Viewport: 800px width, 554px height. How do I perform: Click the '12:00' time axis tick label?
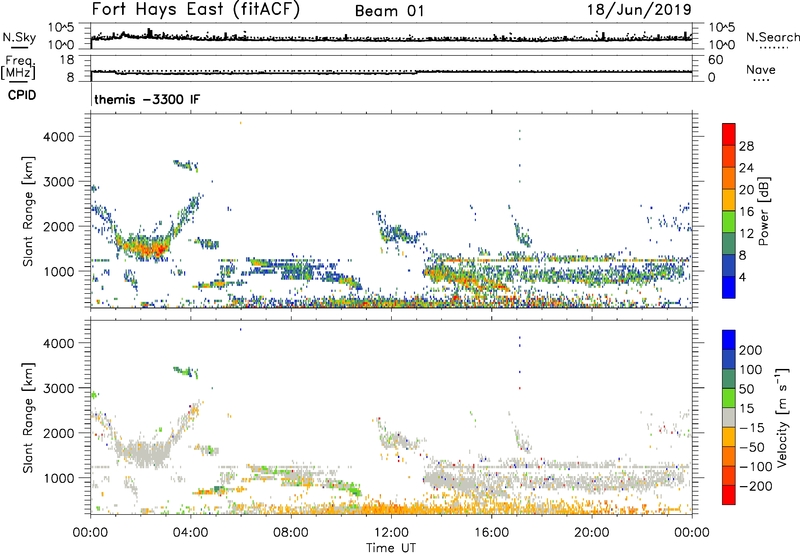click(x=391, y=533)
